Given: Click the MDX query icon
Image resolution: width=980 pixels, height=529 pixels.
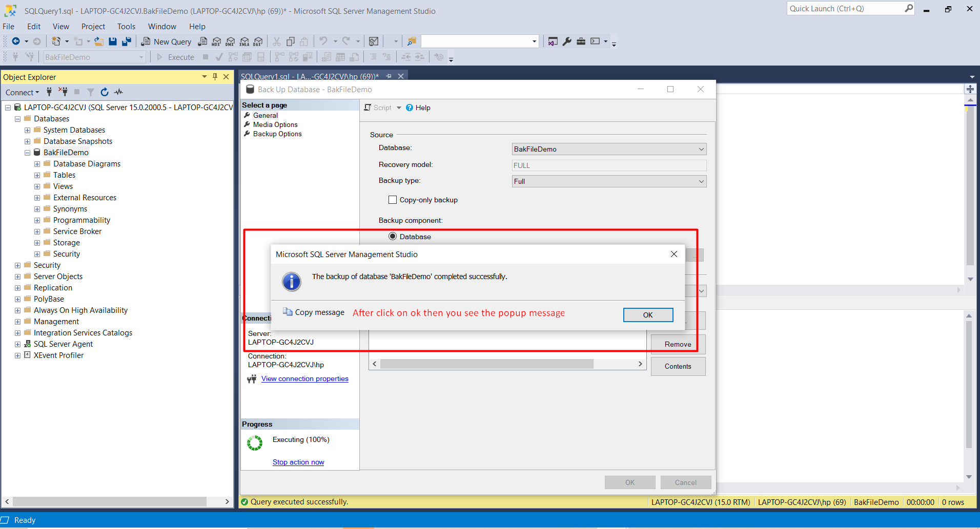Looking at the screenshot, I should (217, 41).
